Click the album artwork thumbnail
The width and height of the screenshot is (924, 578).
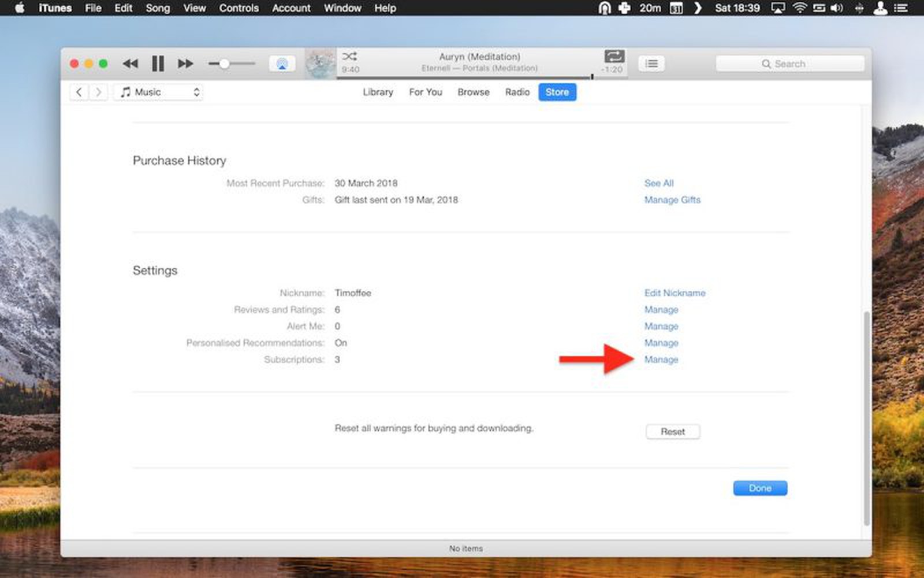pos(321,64)
